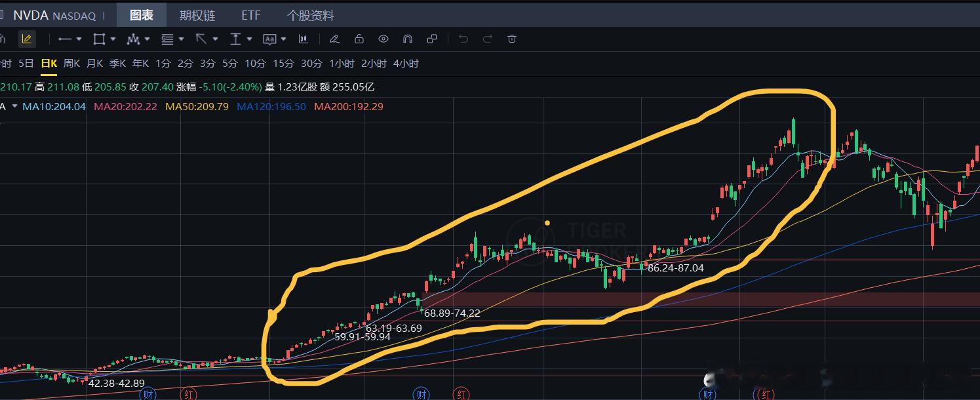980x400 pixels.
Task: Select the pen edit drawing tool
Action: click(334, 39)
